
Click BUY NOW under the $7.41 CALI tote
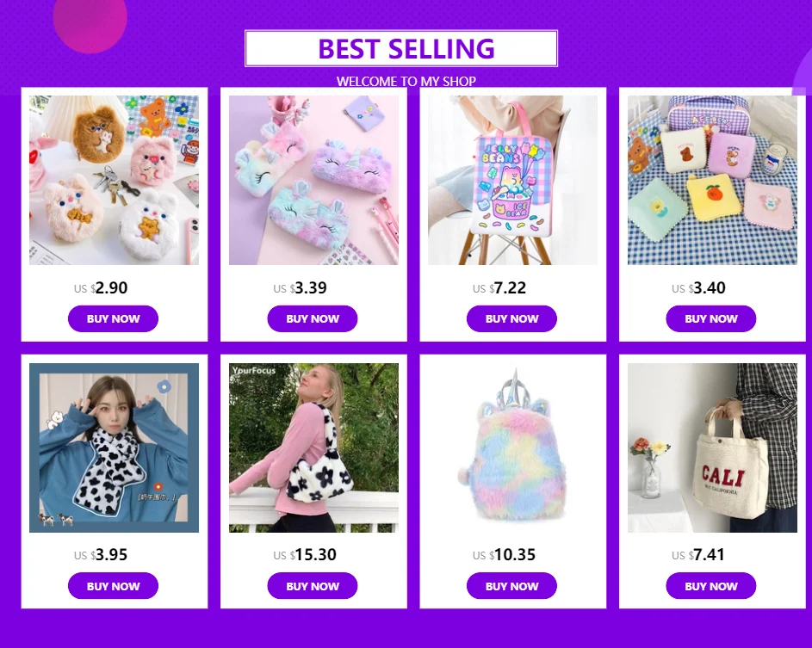pyautogui.click(x=711, y=586)
